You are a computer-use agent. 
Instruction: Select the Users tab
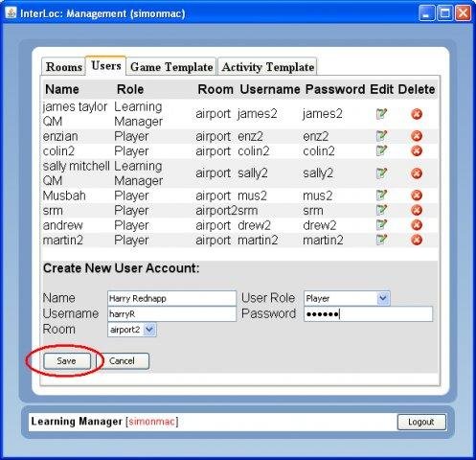pyautogui.click(x=106, y=65)
